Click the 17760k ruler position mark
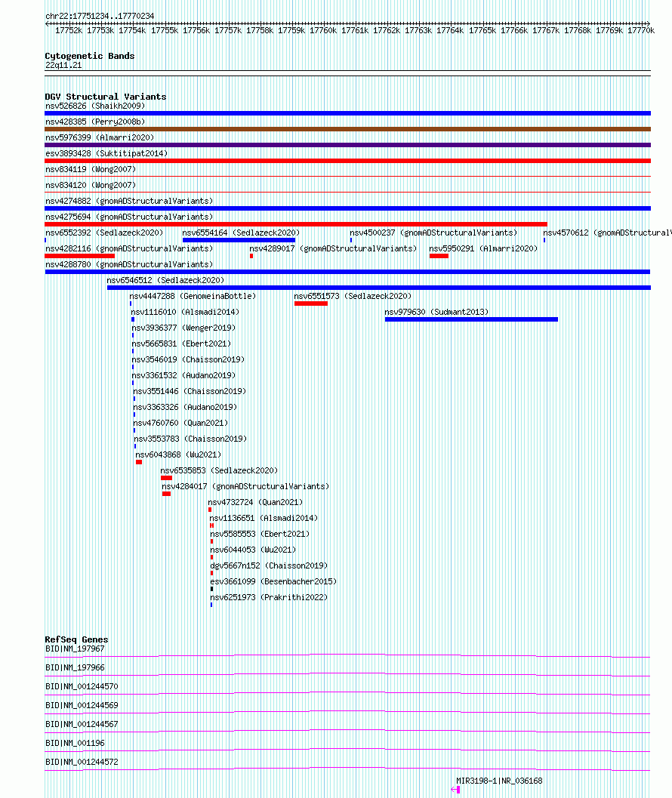The image size is (672, 798). [x=322, y=30]
